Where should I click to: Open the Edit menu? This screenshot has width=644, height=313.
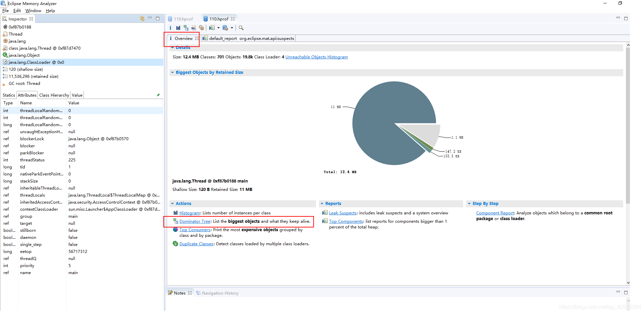17,11
